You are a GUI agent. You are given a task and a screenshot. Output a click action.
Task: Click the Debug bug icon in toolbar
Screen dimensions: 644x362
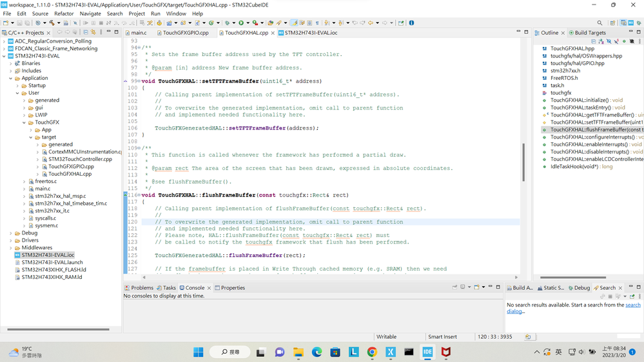pos(227,23)
